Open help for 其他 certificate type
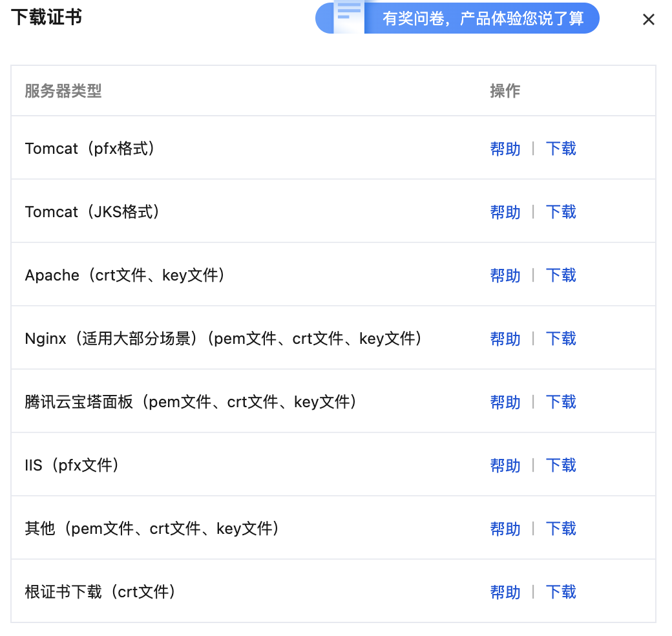The width and height of the screenshot is (672, 636). 505,529
